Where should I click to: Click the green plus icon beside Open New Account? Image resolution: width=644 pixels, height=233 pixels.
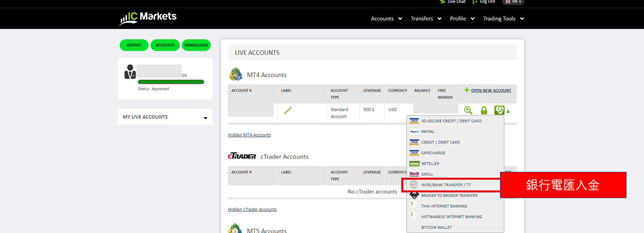[x=467, y=90]
